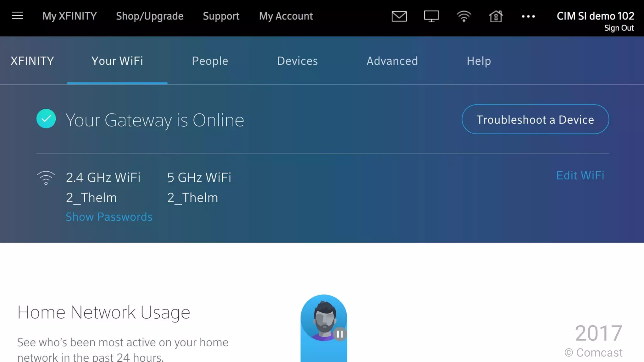Open the My Account menu
This screenshot has height=362, width=644.
286,16
